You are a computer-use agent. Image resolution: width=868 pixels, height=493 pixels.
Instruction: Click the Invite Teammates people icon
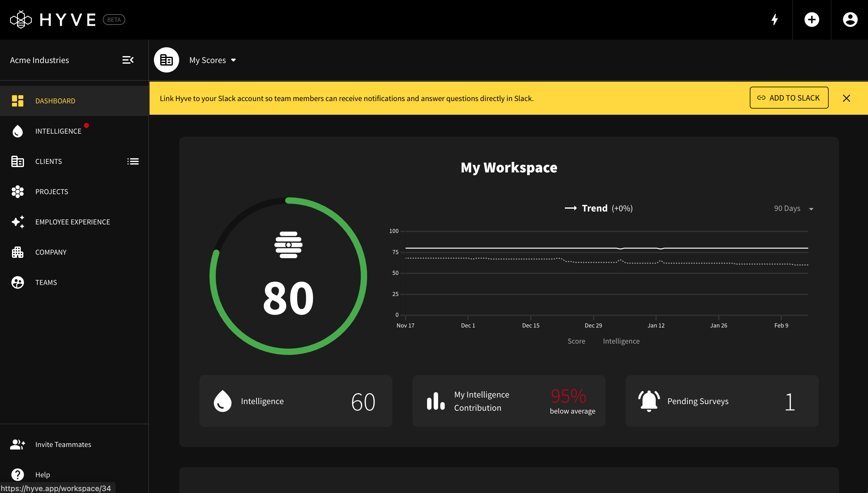(x=18, y=444)
